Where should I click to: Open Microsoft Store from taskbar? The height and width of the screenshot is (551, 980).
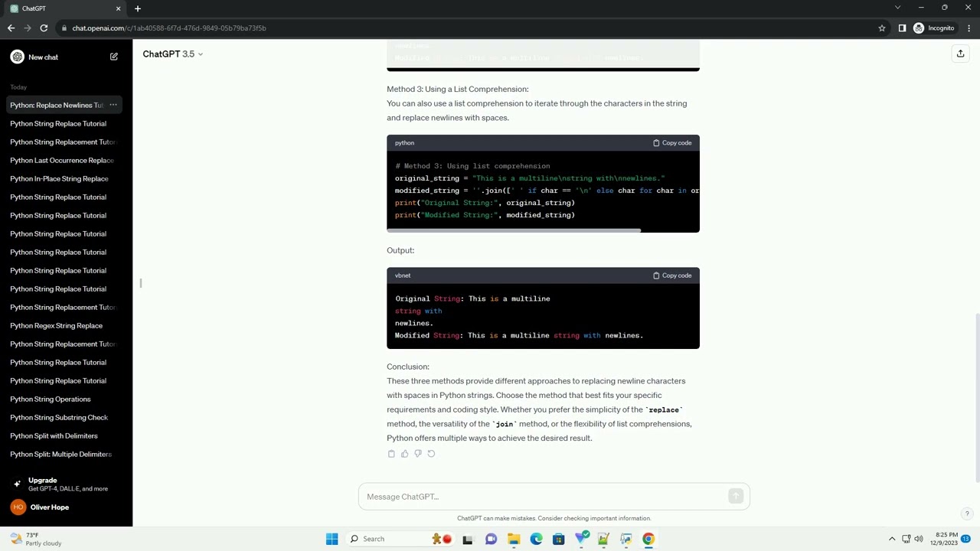[558, 539]
